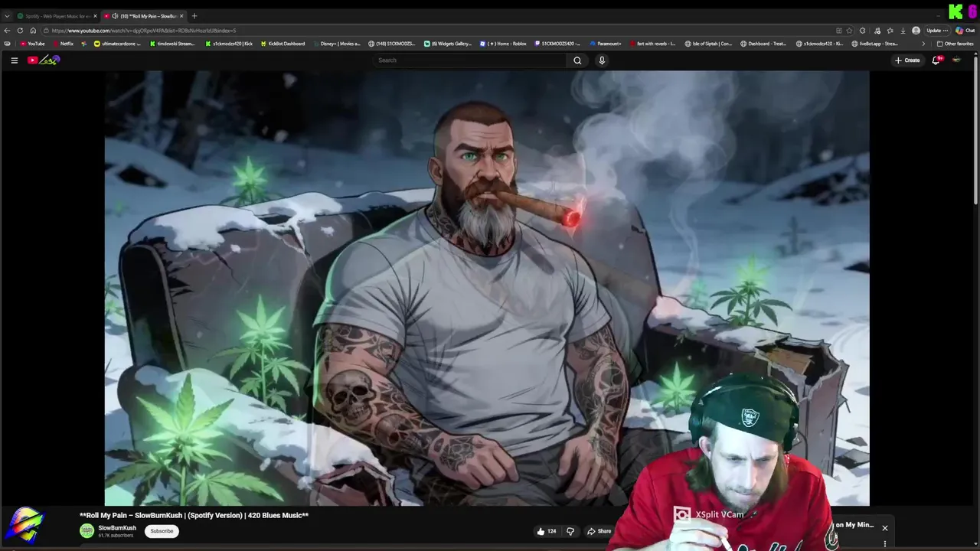Click the Share button

coord(599,531)
